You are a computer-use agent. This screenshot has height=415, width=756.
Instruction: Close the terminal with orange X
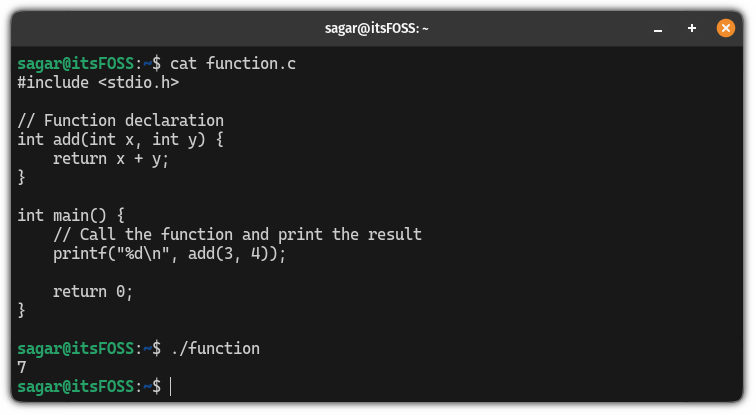coord(726,28)
